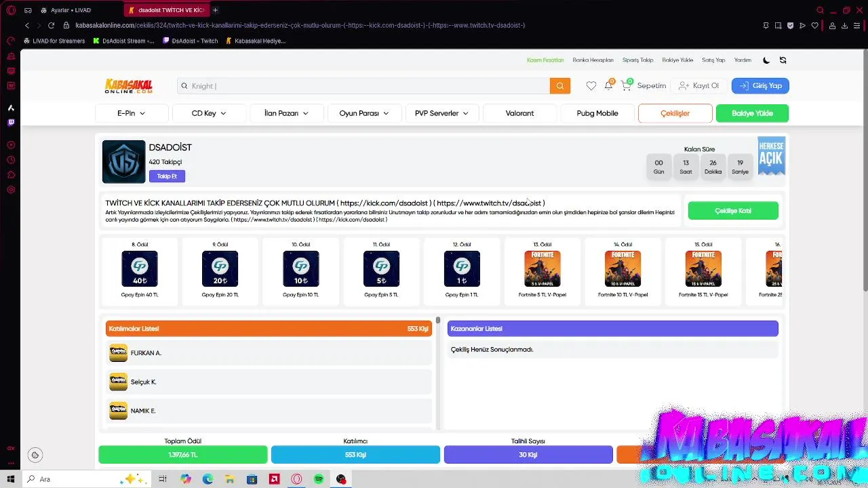The image size is (868, 488).
Task: Open the Pubg Mobile category
Action: 597,113
